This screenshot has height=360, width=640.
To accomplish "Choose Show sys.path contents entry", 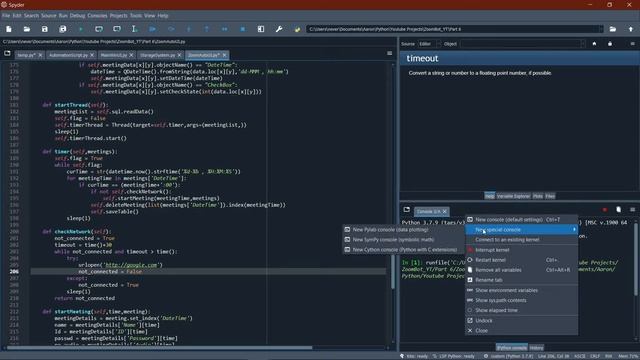I will coord(521,300).
